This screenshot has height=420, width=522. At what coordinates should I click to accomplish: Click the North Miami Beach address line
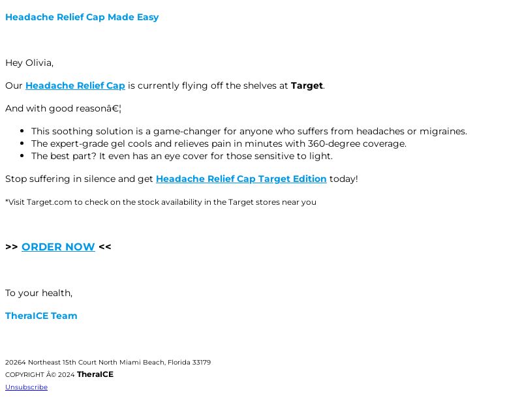point(108,362)
